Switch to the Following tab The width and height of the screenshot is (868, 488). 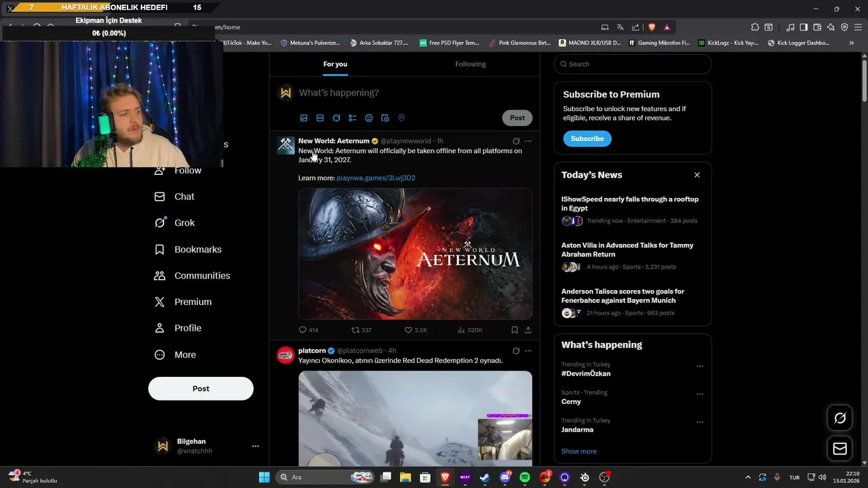(x=471, y=64)
